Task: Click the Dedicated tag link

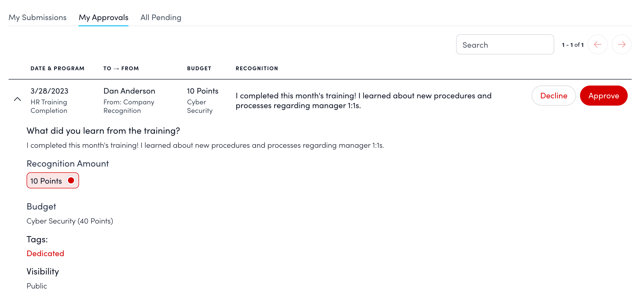Action: (45, 253)
